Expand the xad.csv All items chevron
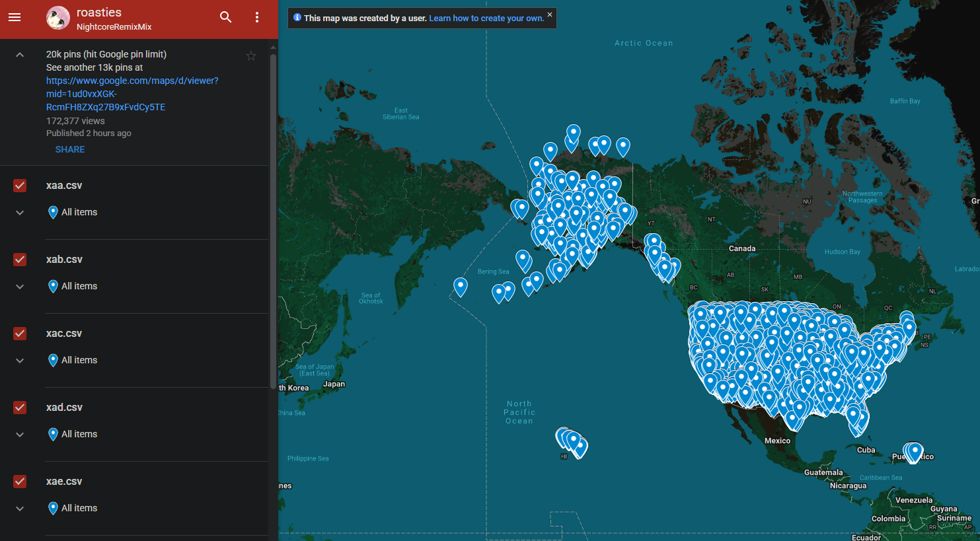The width and height of the screenshot is (980, 541). [20, 435]
